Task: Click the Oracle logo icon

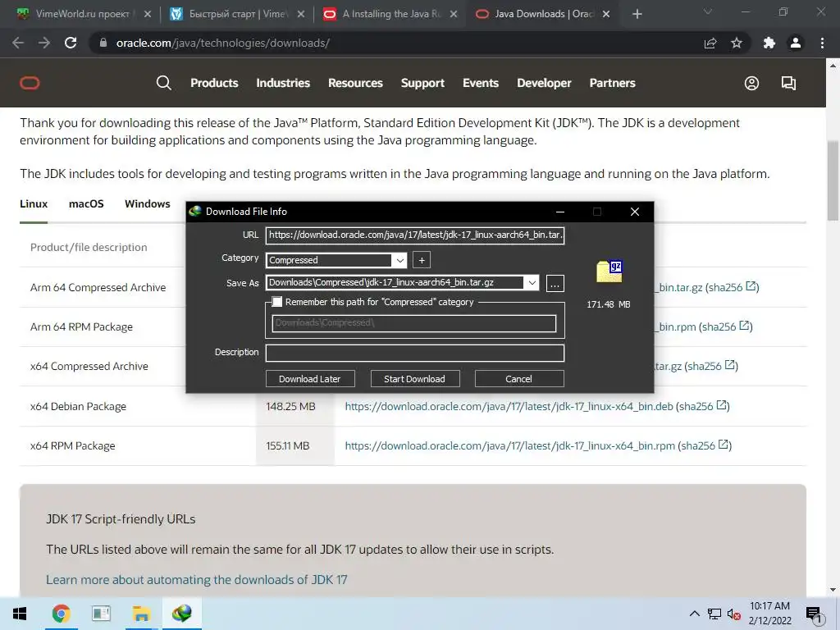Action: (x=30, y=83)
